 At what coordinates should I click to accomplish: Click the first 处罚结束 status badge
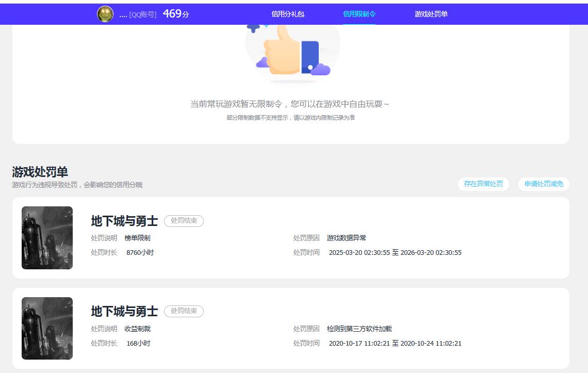(x=184, y=221)
